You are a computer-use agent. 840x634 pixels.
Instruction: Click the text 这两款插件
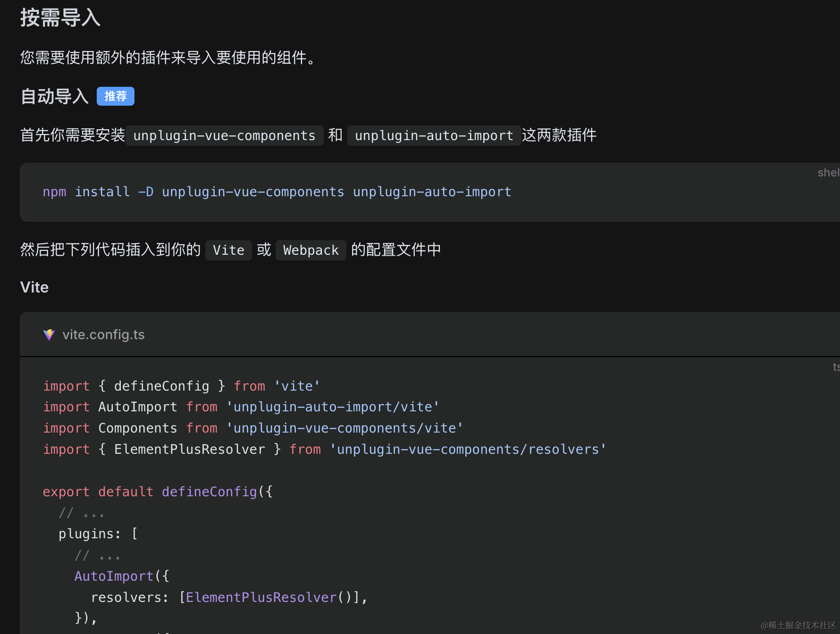tap(559, 135)
